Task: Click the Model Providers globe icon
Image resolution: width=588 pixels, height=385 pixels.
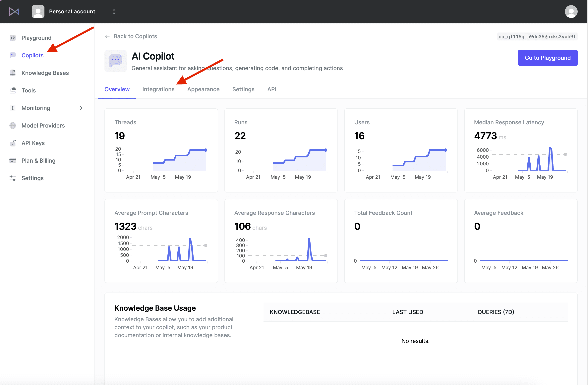Action: [x=13, y=126]
